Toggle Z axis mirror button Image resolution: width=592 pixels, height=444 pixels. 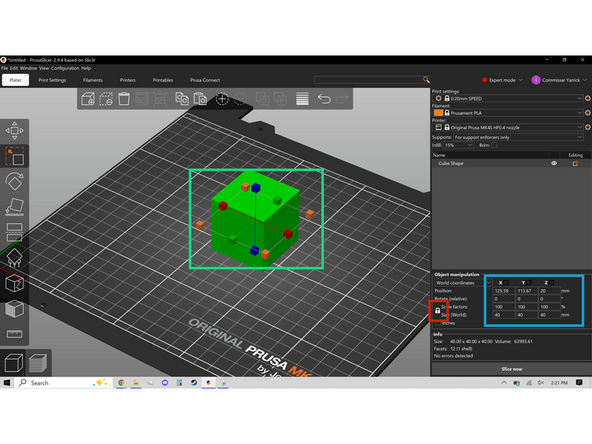(x=552, y=282)
